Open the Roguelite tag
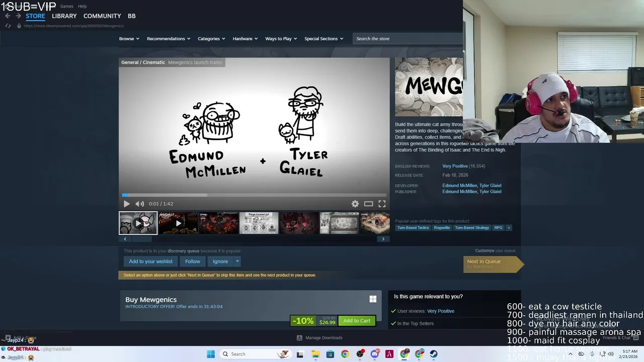The image size is (644, 362). (442, 228)
